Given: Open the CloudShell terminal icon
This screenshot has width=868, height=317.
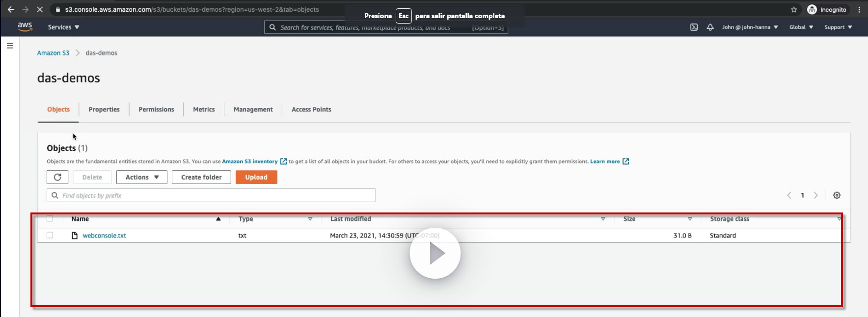Looking at the screenshot, I should tap(694, 27).
